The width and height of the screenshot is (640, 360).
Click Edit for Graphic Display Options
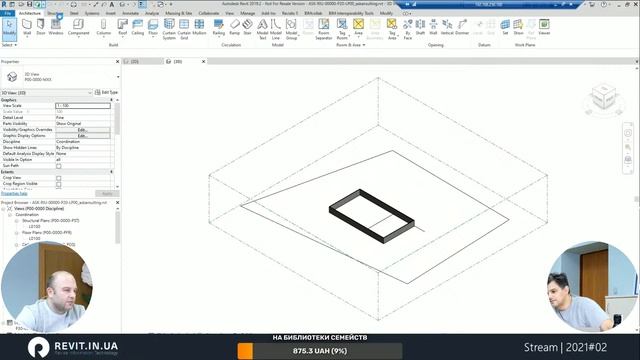(82, 136)
